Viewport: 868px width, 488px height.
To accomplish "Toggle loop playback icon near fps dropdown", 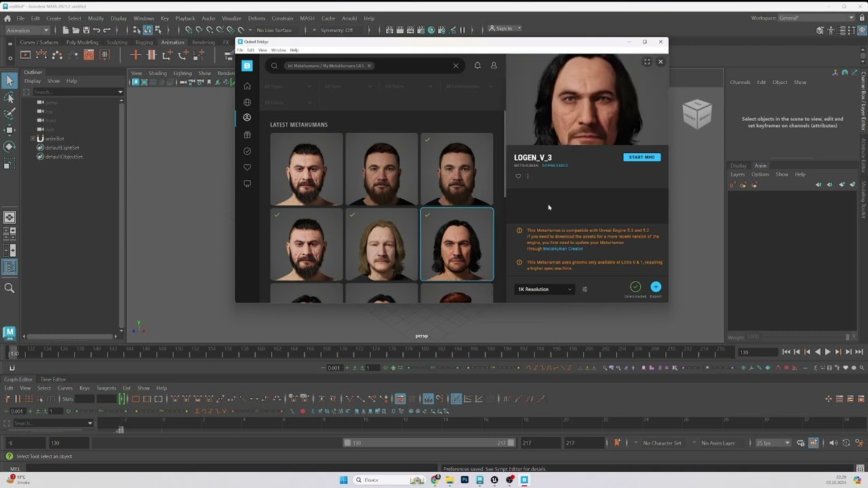I will click(801, 443).
